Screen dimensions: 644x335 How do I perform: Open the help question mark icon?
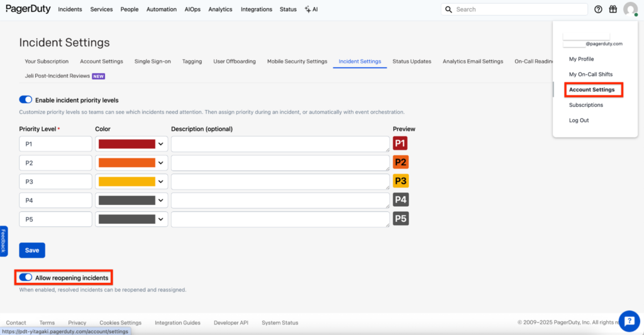click(598, 9)
